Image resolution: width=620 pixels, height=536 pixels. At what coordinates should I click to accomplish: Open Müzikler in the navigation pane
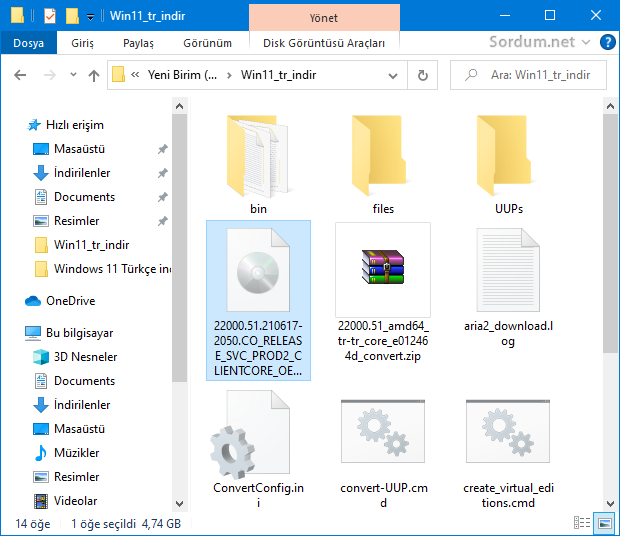pyautogui.click(x=66, y=453)
